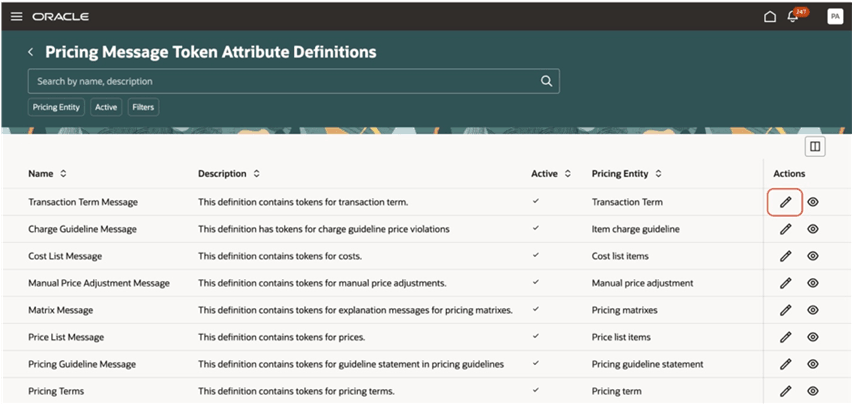
Task: Edit the Matrix Message row
Action: pos(785,310)
